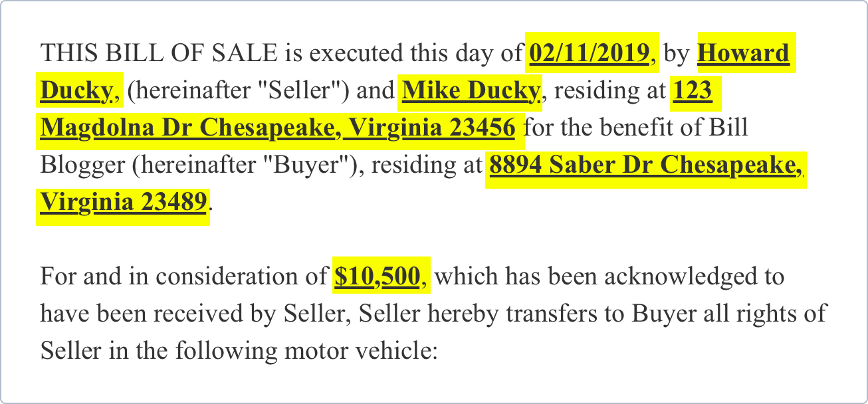Viewport: 868px width, 404px height.
Task: Select Magdolna Dr Chesapeake, Virginia 23456 field
Action: pyautogui.click(x=278, y=128)
